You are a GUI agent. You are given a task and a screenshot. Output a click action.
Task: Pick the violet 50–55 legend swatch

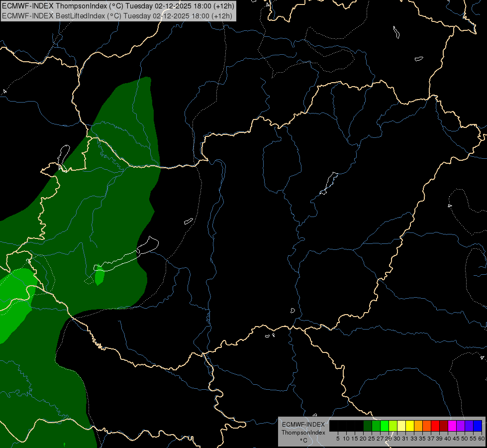[469, 426]
